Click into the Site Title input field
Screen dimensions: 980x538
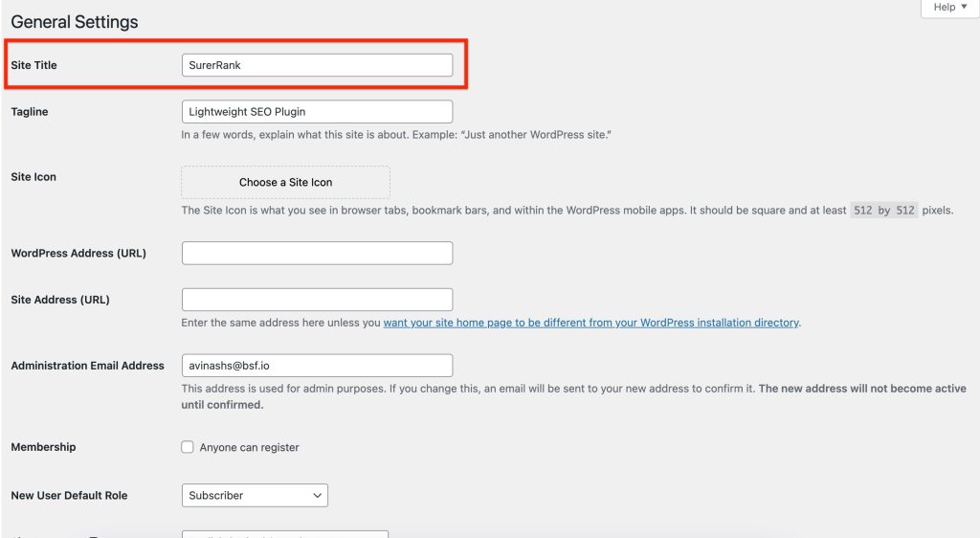point(317,65)
